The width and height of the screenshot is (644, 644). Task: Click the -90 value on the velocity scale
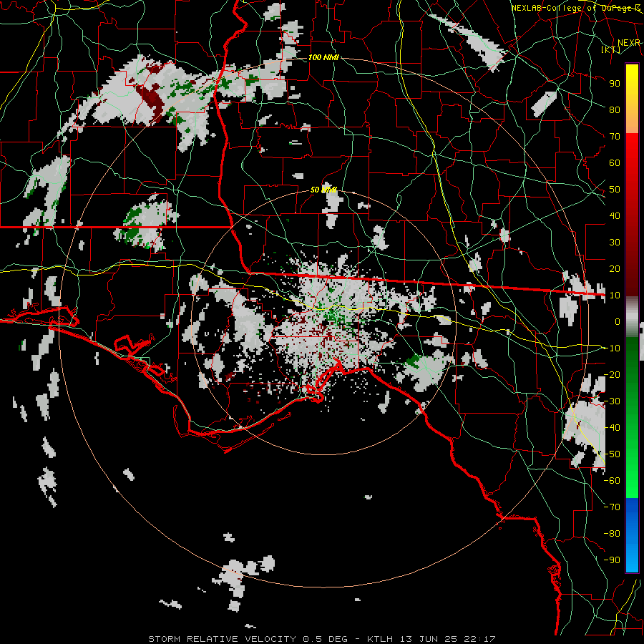(612, 560)
